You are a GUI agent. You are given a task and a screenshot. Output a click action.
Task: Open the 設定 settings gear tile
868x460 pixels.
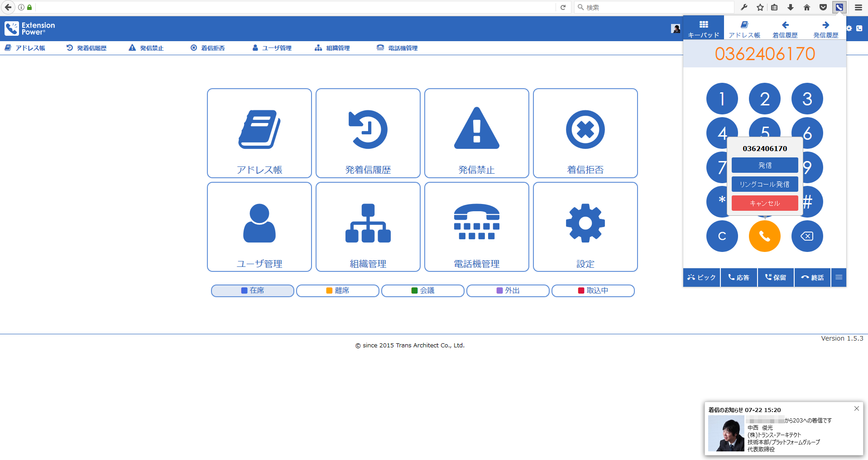[585, 227]
